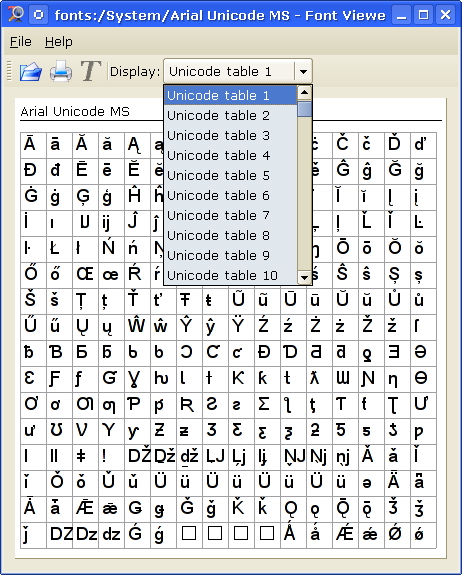Choose Unicode table 10 option

[x=230, y=275]
